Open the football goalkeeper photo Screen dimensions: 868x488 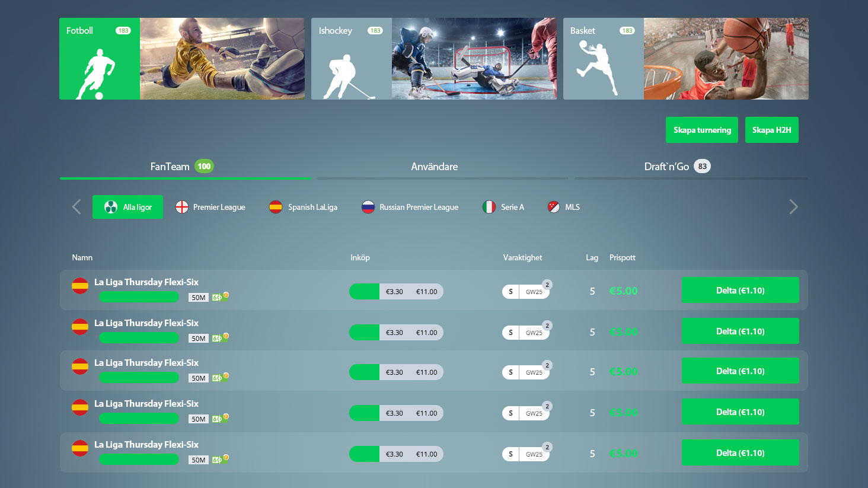pos(222,59)
